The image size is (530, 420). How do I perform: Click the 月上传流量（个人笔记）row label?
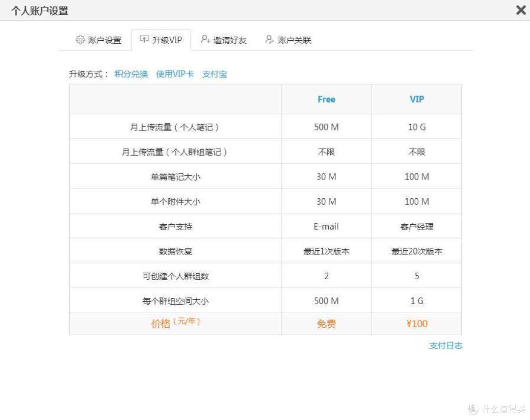coord(175,127)
